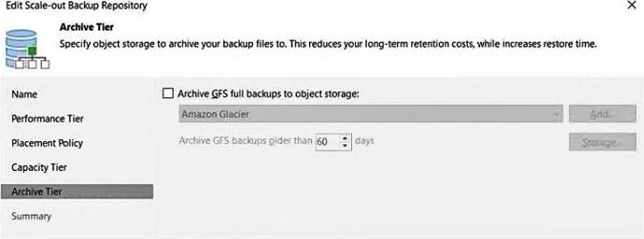Select the highlighted Archive Tier step
The image size is (644, 239).
[x=77, y=192]
